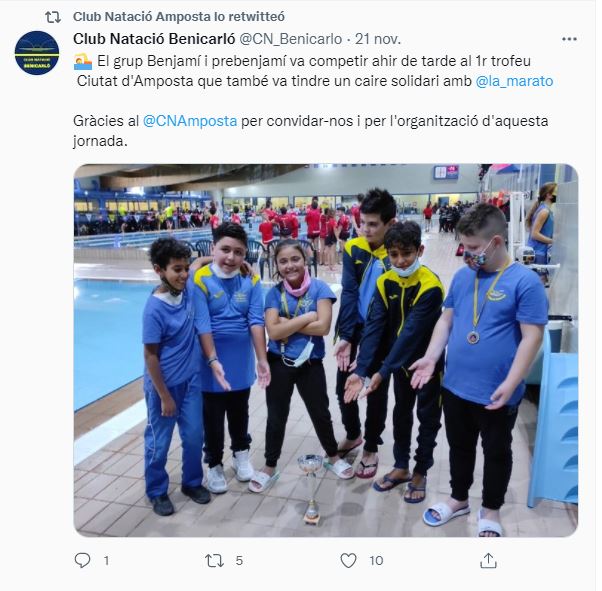Open the swimming pool group photo
The image size is (602, 591).
point(326,350)
